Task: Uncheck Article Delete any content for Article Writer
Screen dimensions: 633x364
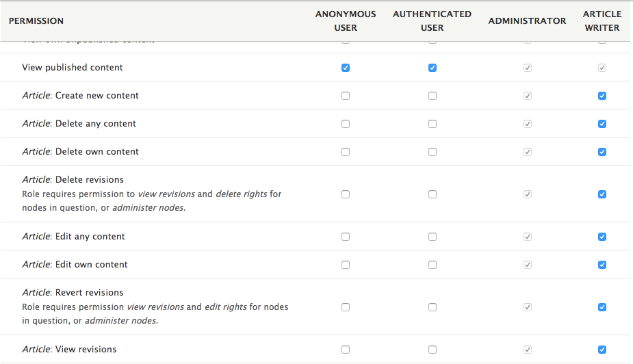Action: pos(602,124)
